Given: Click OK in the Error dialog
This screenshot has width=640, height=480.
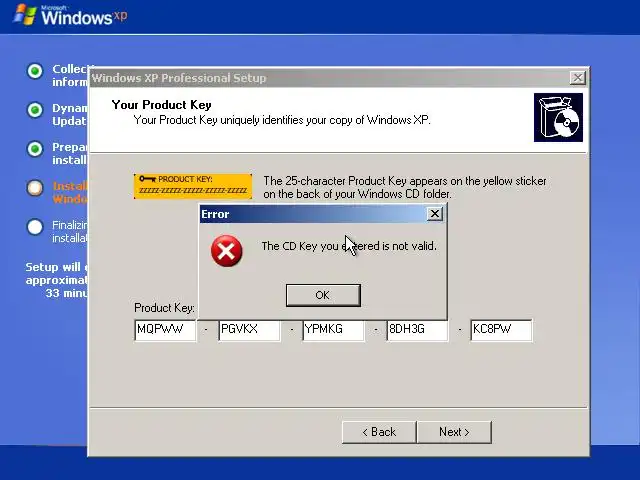Looking at the screenshot, I should pyautogui.click(x=323, y=295).
